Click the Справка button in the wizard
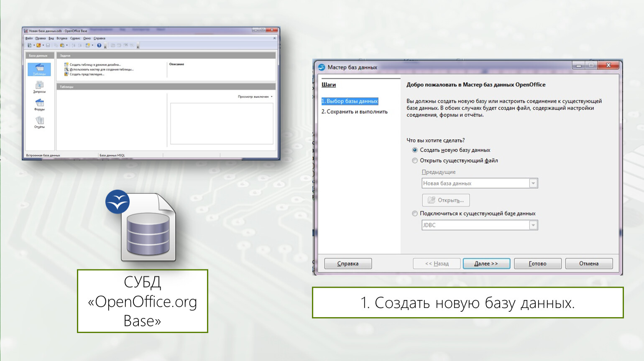Screen dimensions: 644x361 point(348,264)
